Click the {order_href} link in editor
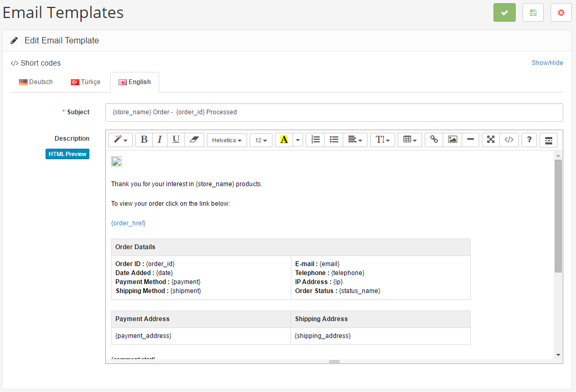The width and height of the screenshot is (576, 392). click(128, 223)
